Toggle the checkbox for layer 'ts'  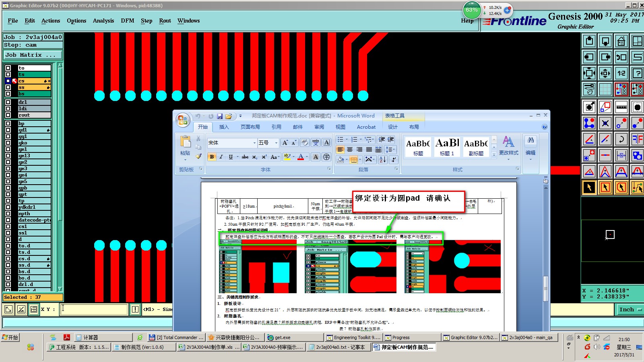point(8,74)
